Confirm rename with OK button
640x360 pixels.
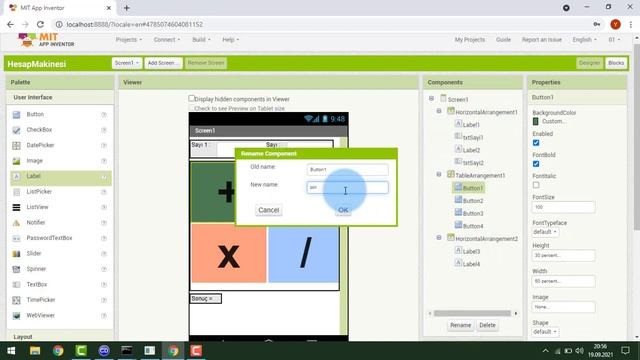pyautogui.click(x=343, y=210)
